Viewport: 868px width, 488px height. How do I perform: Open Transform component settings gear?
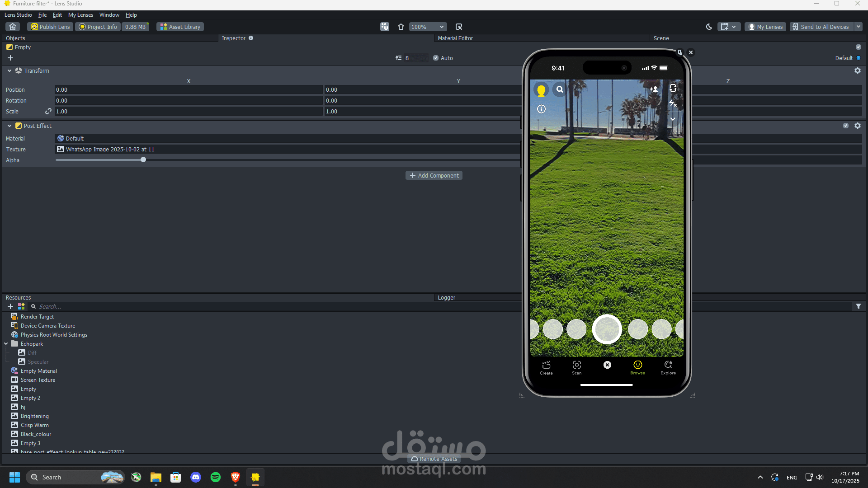(x=857, y=70)
